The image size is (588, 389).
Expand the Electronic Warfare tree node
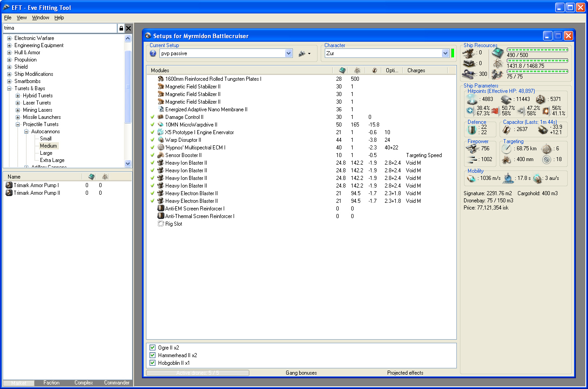pos(9,38)
